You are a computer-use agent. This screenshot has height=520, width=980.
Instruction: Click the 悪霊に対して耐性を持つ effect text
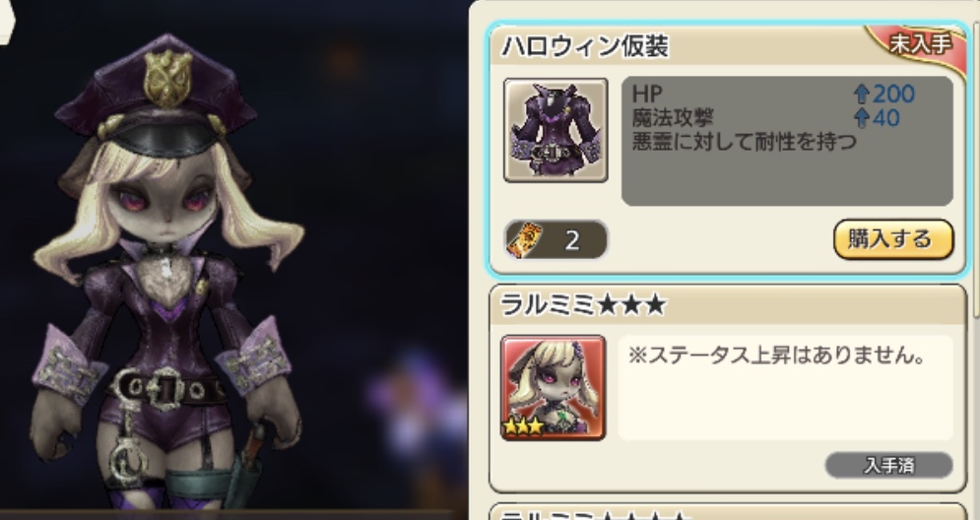(x=744, y=142)
